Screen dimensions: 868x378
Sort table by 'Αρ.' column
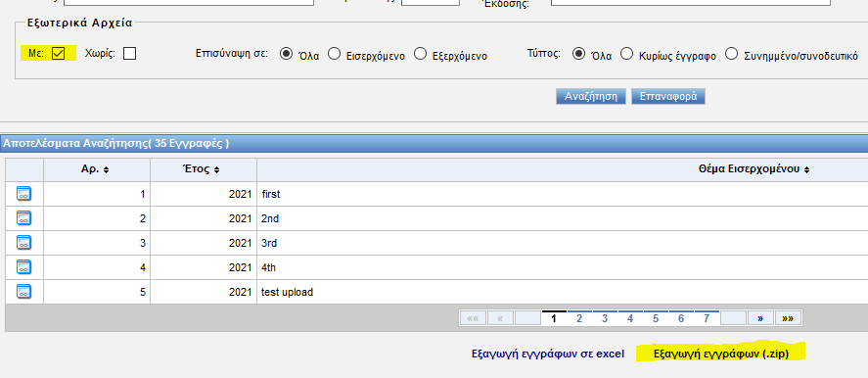point(96,169)
